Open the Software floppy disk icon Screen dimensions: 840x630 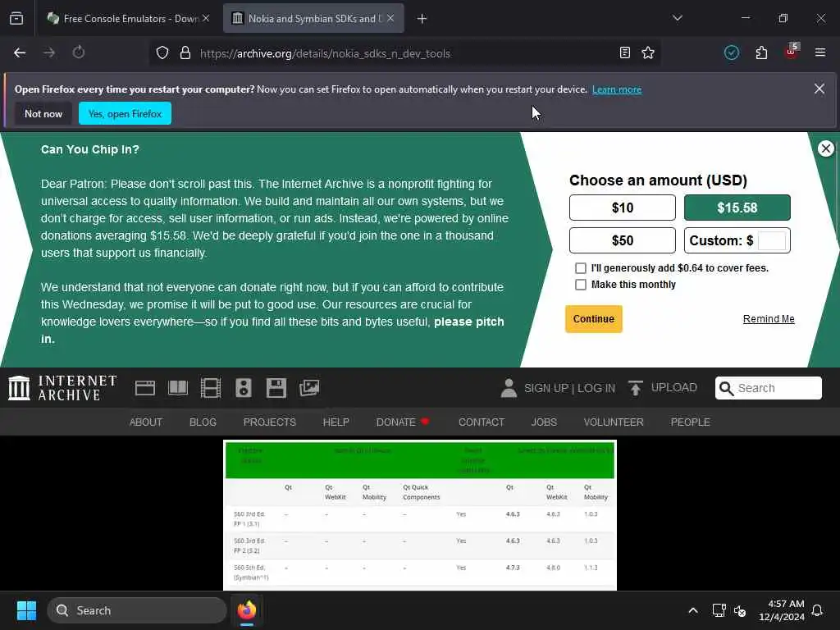276,388
